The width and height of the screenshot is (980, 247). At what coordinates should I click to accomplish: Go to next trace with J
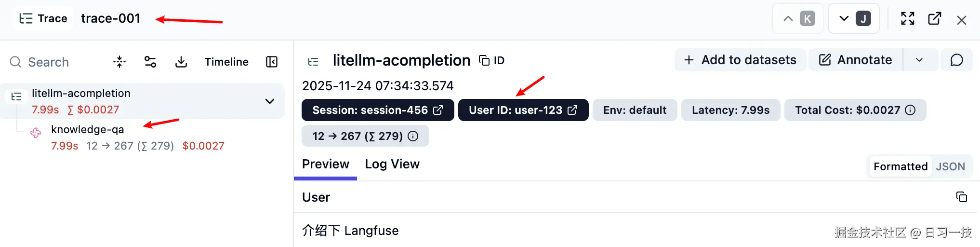pyautogui.click(x=853, y=19)
